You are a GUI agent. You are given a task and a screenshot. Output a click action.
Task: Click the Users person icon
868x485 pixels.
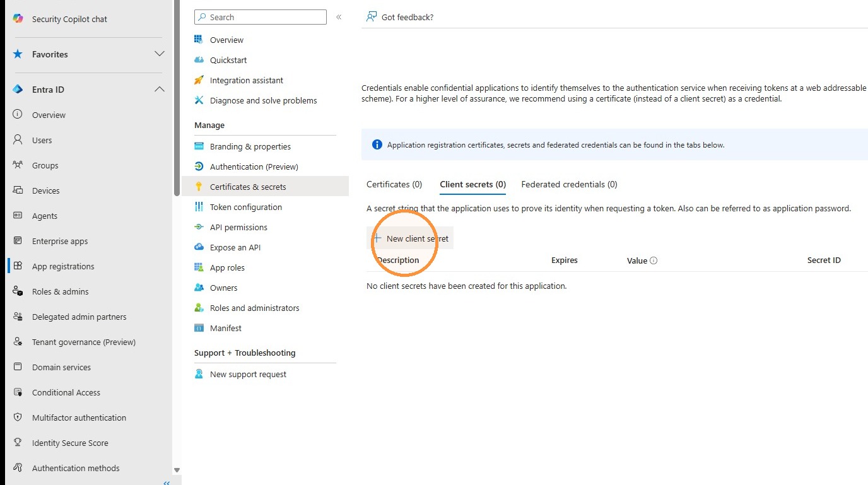[18, 140]
